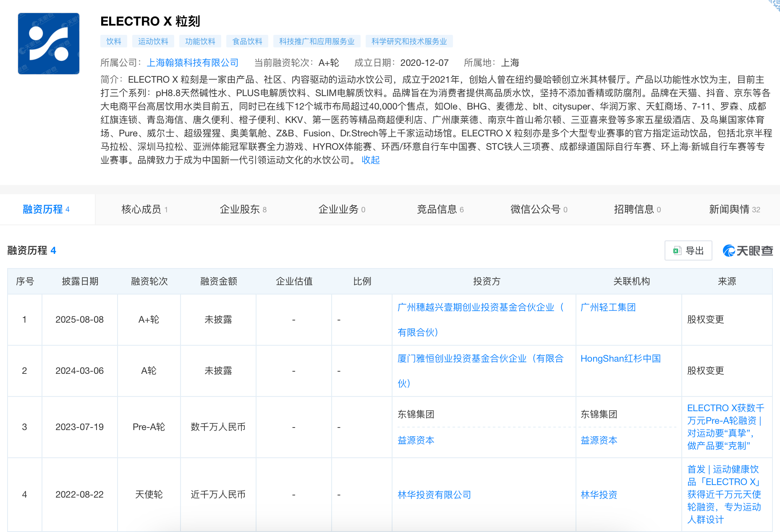
Task: Switch to the 微信公众号 tab
Action: point(539,209)
